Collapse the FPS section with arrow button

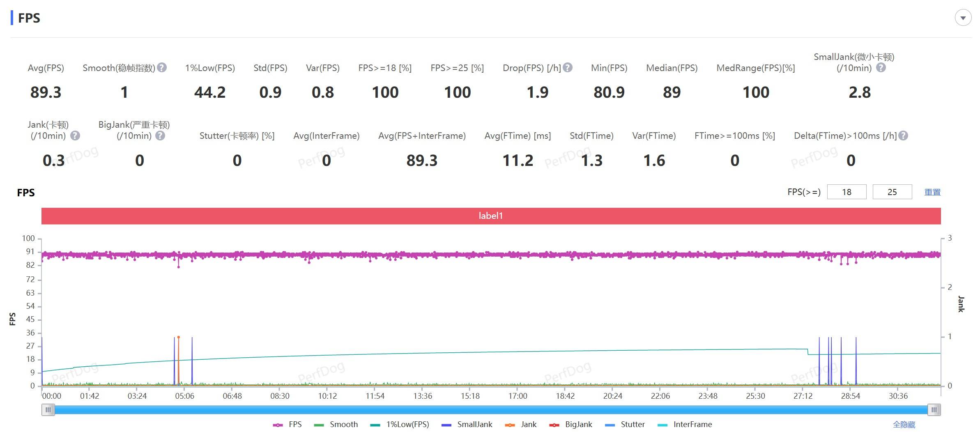(x=963, y=18)
